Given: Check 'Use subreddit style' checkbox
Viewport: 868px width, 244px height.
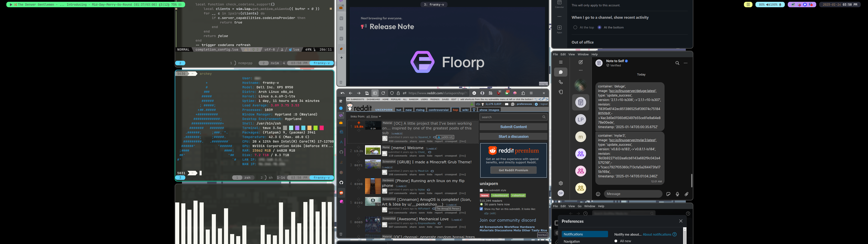Looking at the screenshot, I should 481,190.
